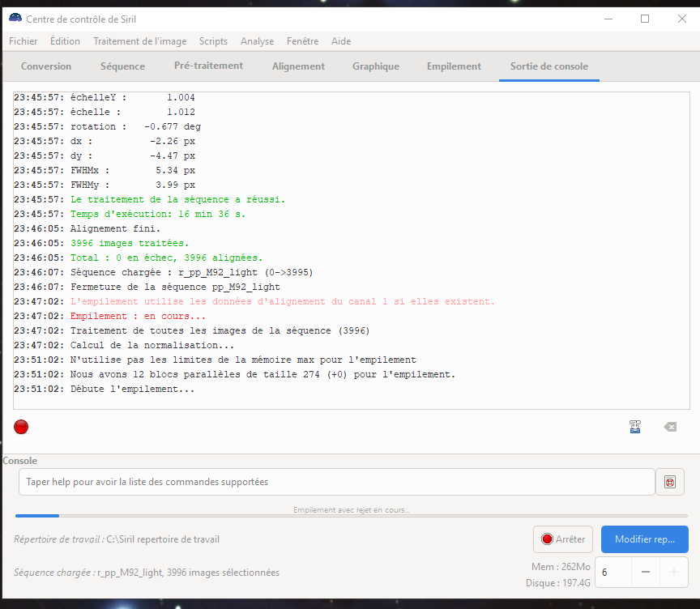Image resolution: width=700 pixels, height=609 pixels.
Task: Switch to the Alignement tab
Action: 298,66
